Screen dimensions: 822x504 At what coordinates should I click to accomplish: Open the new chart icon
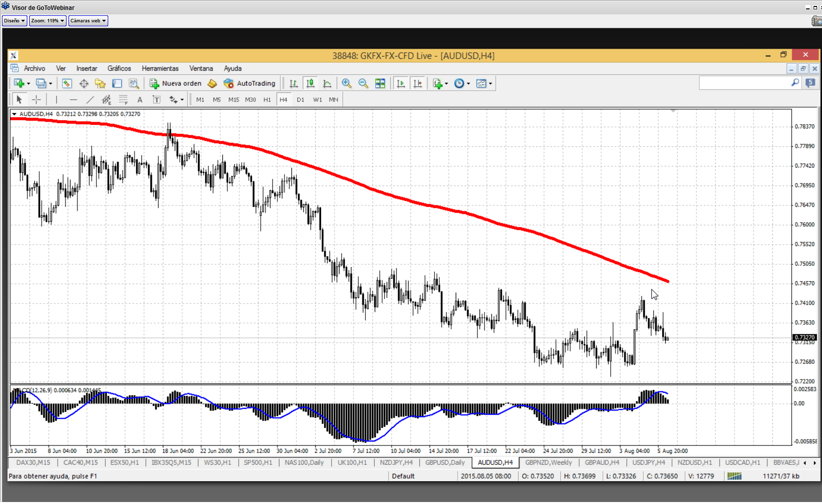coord(19,83)
